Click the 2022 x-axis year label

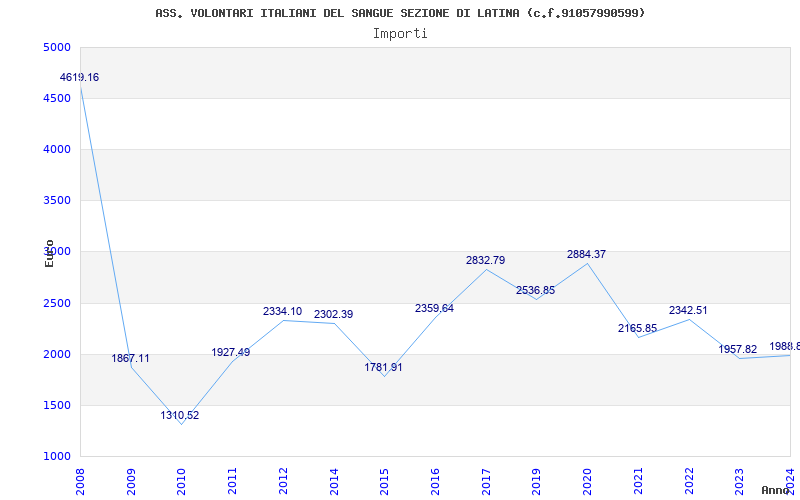coord(689,480)
